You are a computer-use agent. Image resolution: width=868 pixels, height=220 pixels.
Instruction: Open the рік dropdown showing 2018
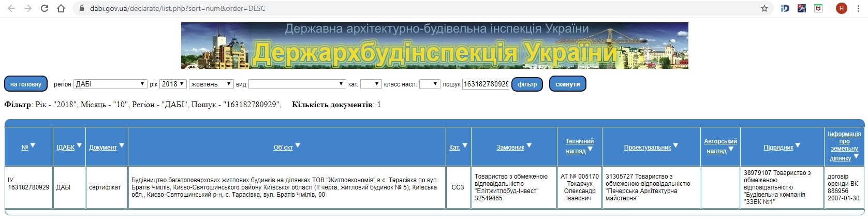point(173,84)
